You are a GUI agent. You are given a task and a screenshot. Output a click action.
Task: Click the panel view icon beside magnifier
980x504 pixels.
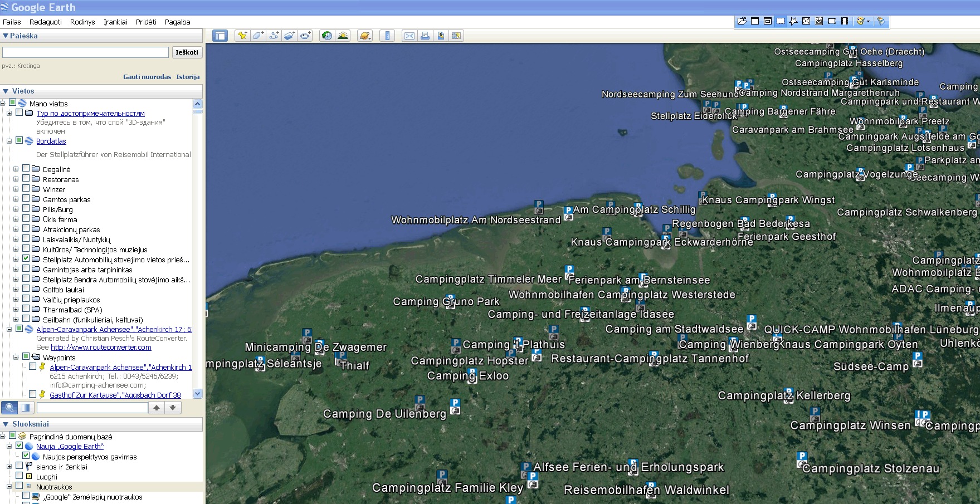coord(26,408)
